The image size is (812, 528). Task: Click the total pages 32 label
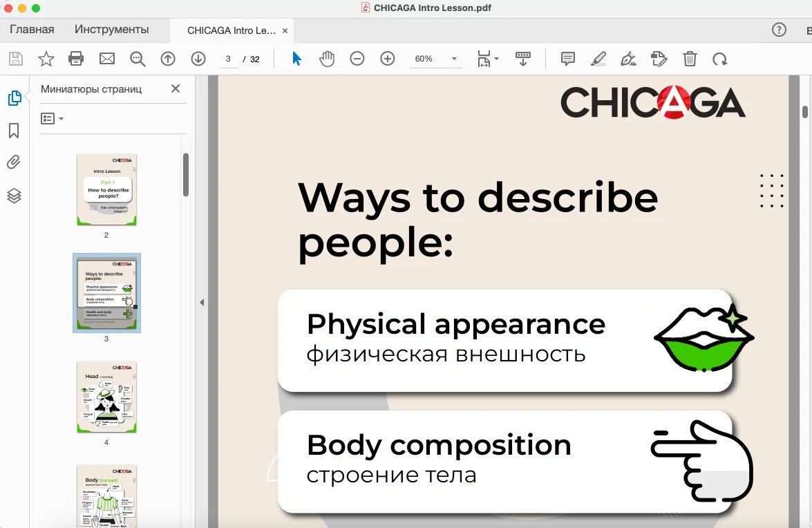coord(255,59)
